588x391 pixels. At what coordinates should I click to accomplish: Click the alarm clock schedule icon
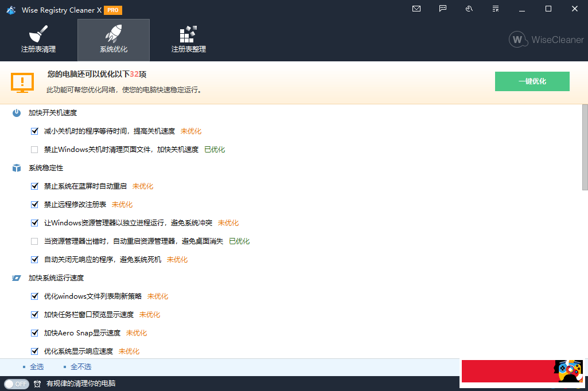pyautogui.click(x=37, y=384)
